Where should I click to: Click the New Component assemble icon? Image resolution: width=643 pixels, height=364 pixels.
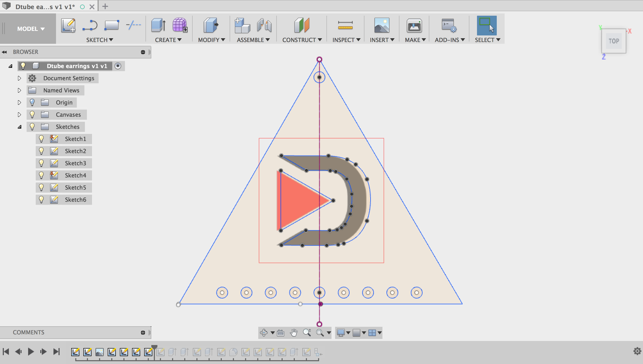coord(242,25)
